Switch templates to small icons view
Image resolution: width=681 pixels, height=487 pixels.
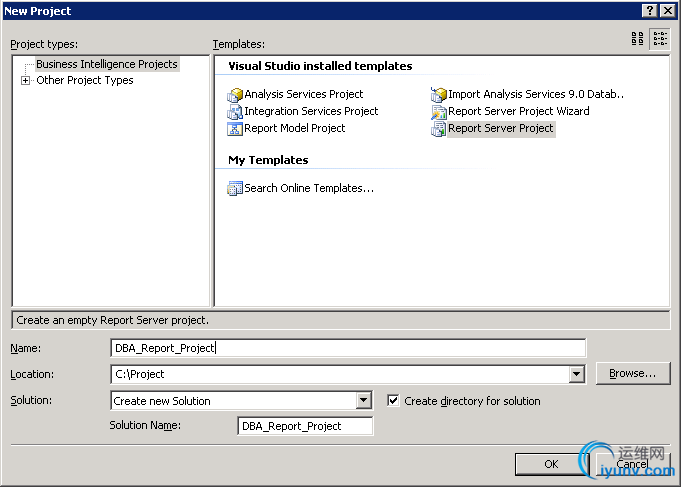660,39
